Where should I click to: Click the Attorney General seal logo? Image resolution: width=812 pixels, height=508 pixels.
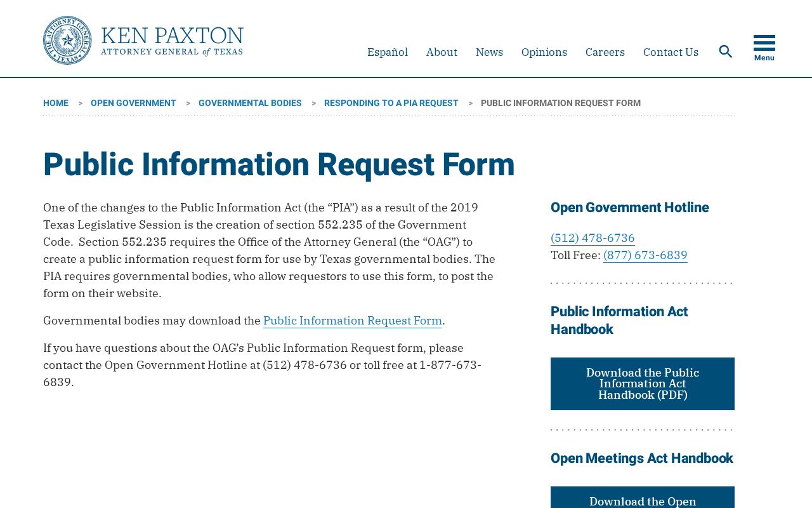(x=67, y=40)
